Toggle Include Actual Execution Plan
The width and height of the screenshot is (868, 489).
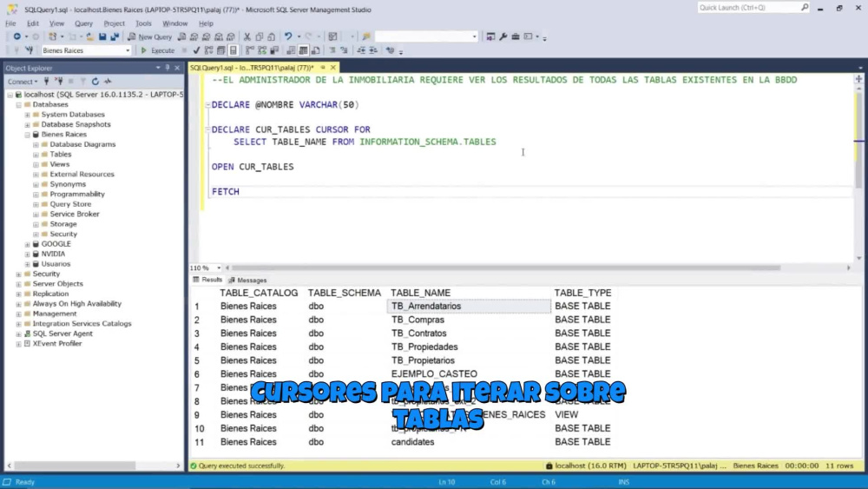pyautogui.click(x=250, y=50)
